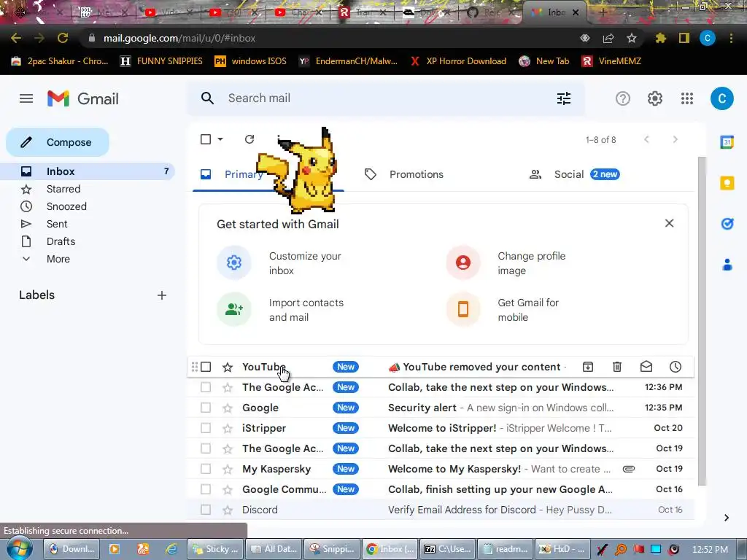
Task: Star the My Kaspersky email
Action: [228, 469]
